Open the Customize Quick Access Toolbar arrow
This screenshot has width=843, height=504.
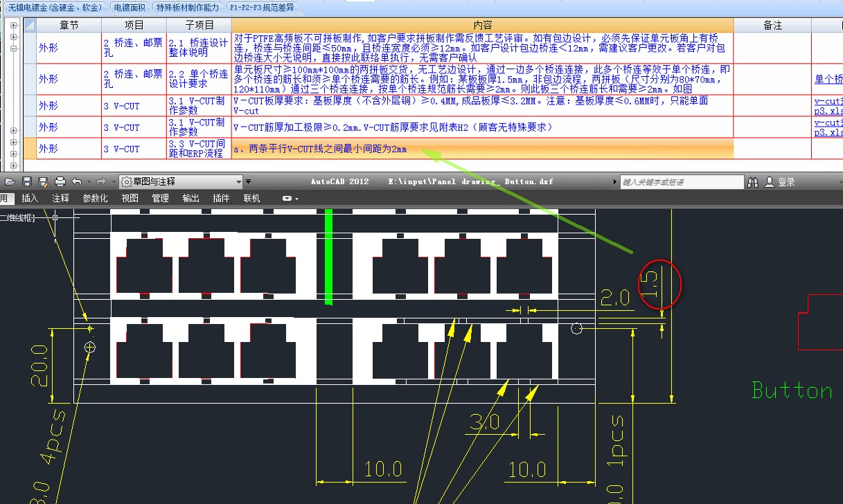click(248, 181)
